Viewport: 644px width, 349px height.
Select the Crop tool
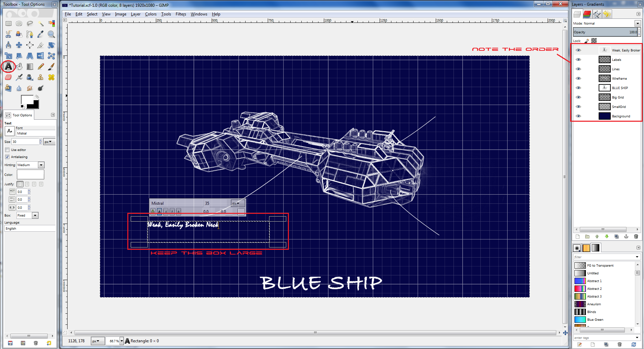(x=41, y=45)
